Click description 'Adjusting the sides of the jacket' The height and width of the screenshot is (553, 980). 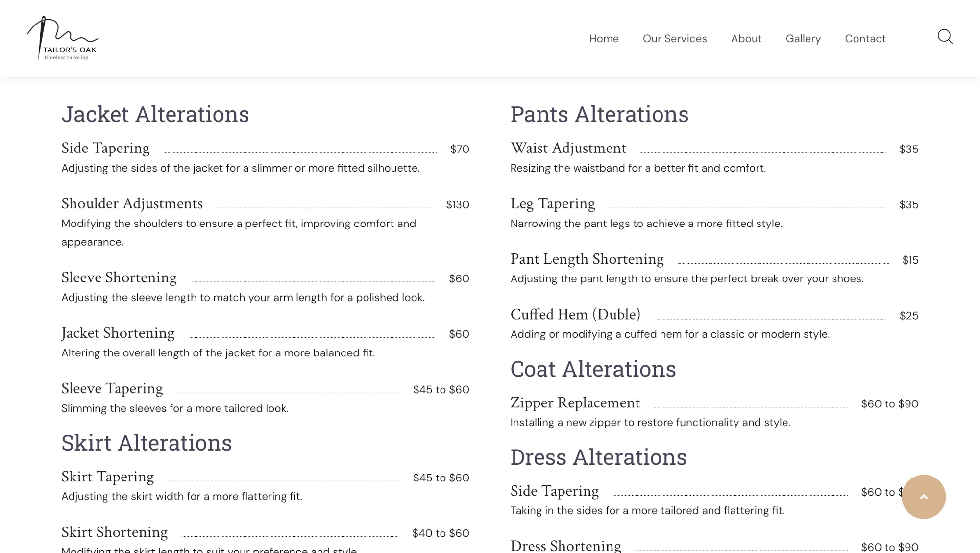pyautogui.click(x=241, y=168)
